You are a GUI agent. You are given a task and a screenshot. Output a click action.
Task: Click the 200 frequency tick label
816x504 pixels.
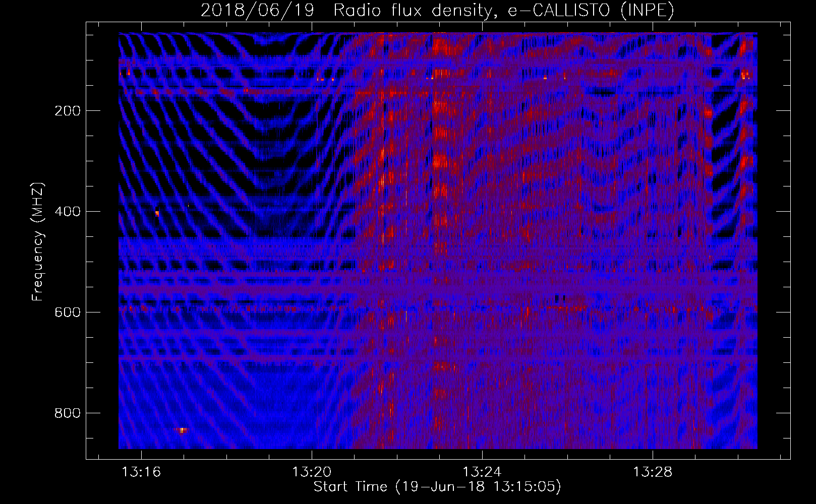click(x=68, y=111)
